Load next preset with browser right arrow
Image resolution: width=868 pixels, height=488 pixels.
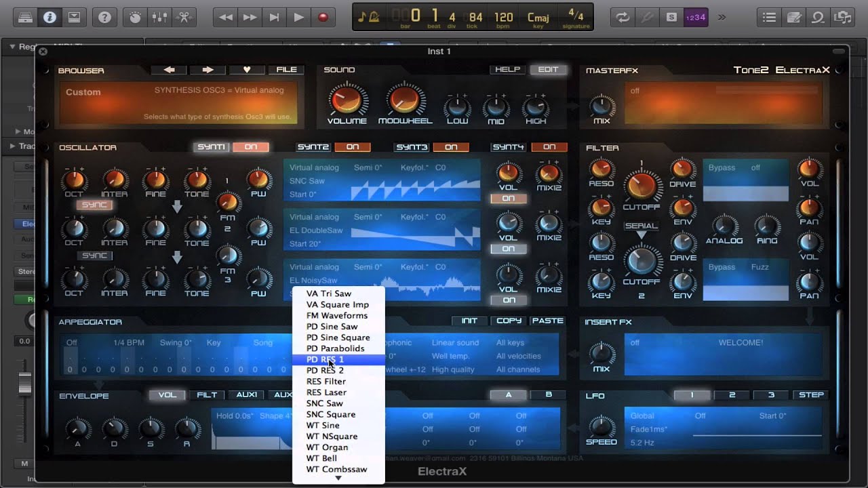[208, 70]
